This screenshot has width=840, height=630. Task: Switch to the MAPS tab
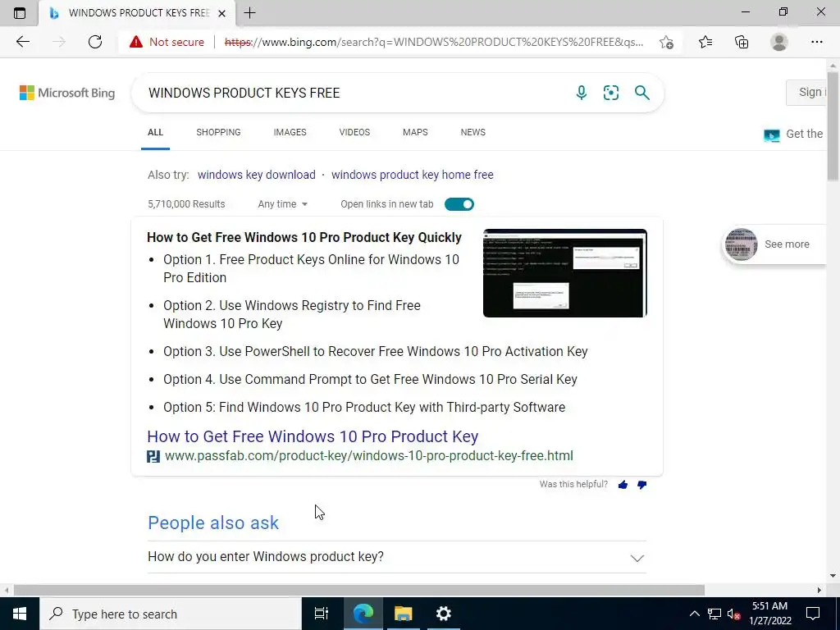(415, 132)
